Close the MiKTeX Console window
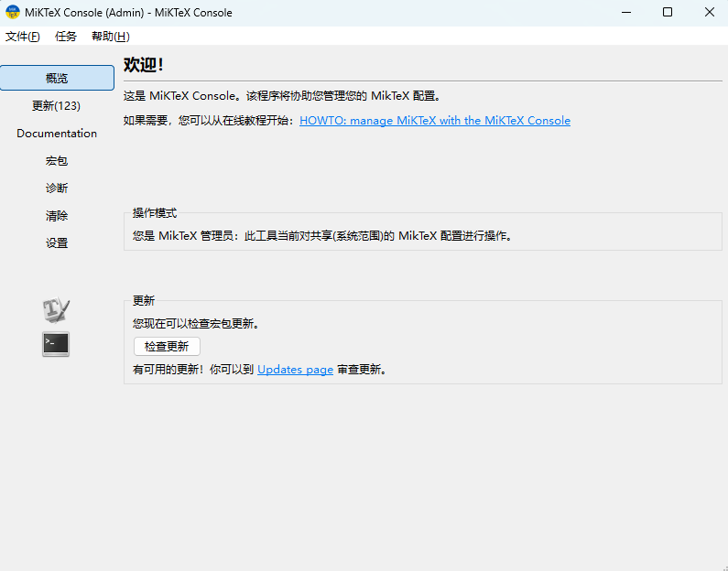The image size is (728, 571). (710, 13)
